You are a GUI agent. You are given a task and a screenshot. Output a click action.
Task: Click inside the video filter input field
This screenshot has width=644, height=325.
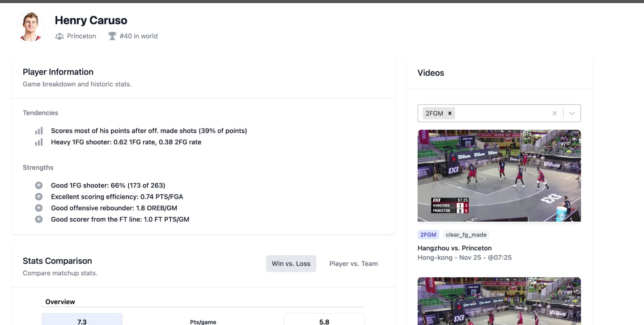pyautogui.click(x=501, y=114)
